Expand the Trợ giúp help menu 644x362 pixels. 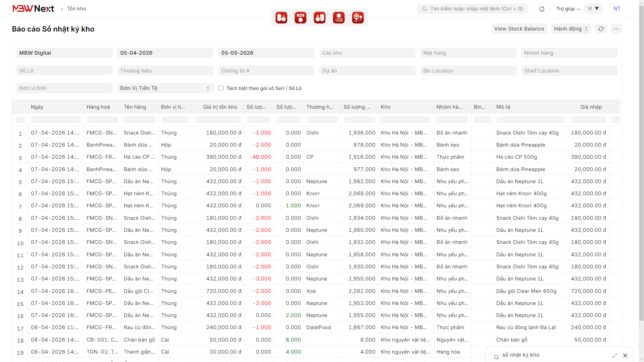point(568,9)
